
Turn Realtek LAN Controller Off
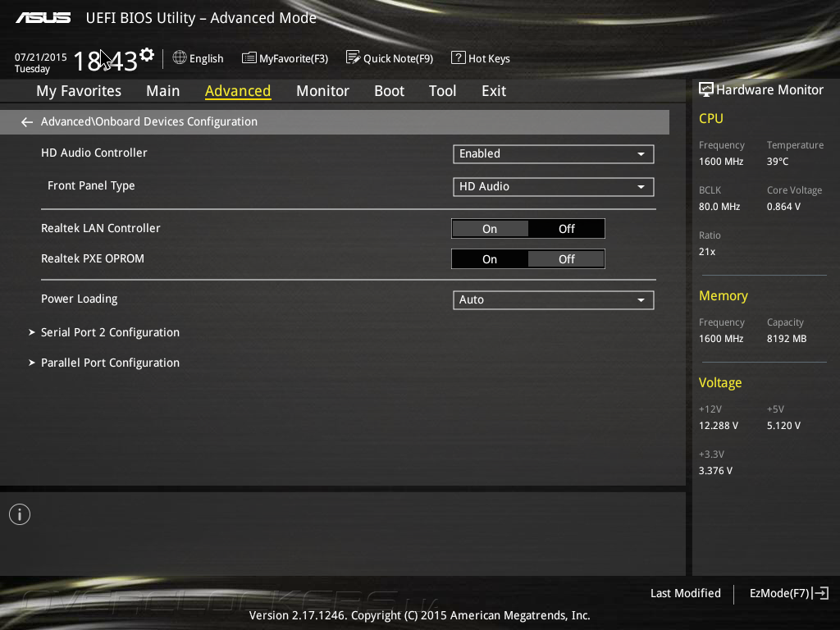pos(566,229)
